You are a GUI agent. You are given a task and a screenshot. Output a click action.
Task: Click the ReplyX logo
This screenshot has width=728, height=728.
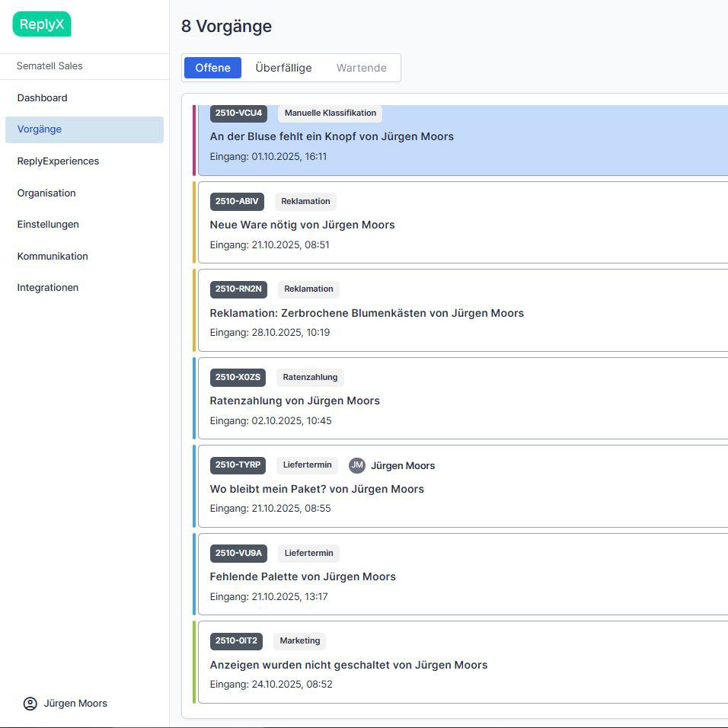(x=42, y=24)
